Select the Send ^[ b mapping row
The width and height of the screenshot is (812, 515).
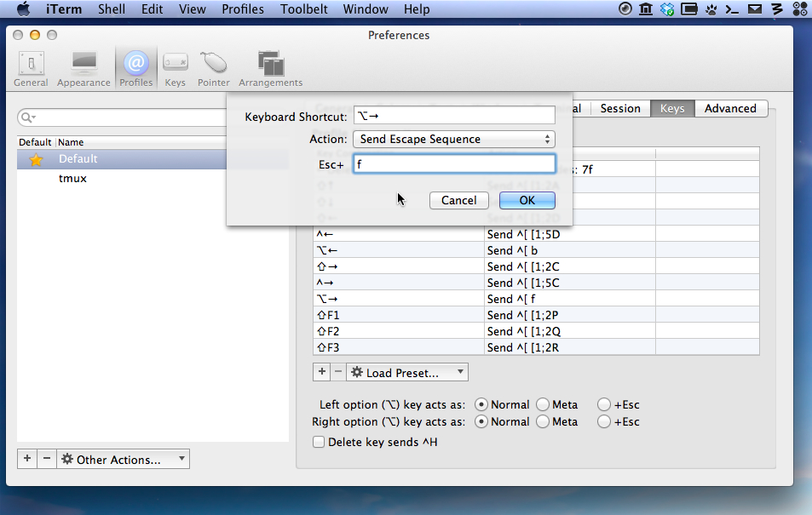536,250
